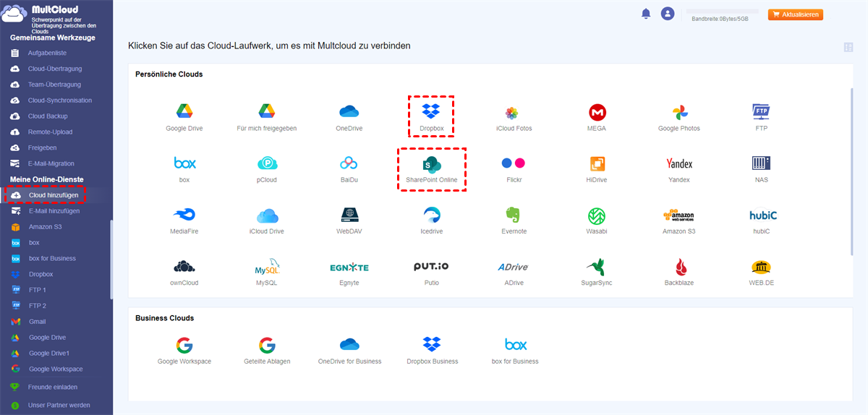Click the orange Aktualisieren button
Viewport: 868px width, 415px height.
click(796, 14)
